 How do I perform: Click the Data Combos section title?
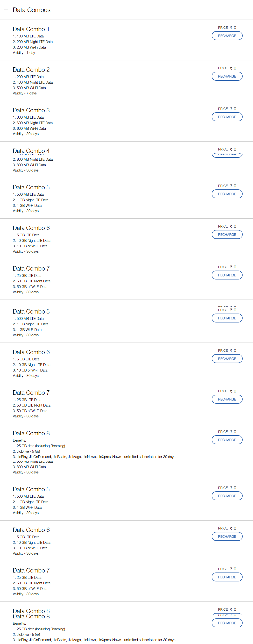31,10
